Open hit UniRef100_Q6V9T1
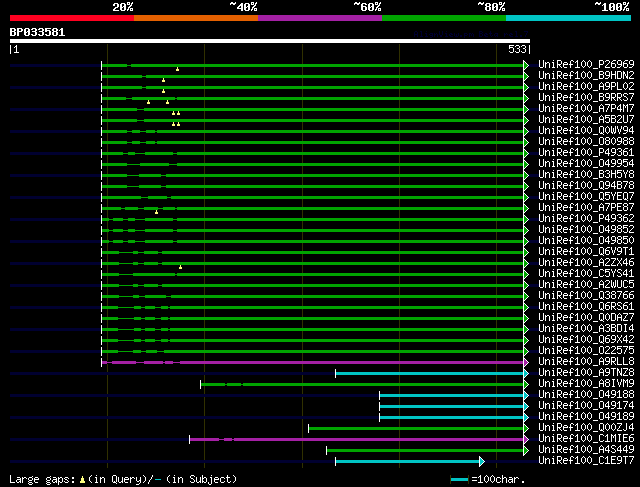Viewport: 640px width, 487px height. tap(586, 251)
